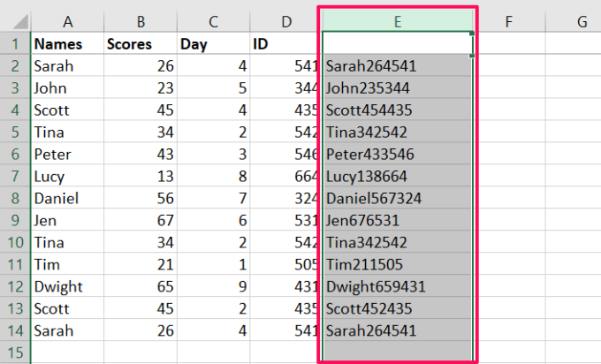This screenshot has height=364, width=601.
Task: Select cell containing Sarah264541 in row 2
Action: (x=398, y=65)
